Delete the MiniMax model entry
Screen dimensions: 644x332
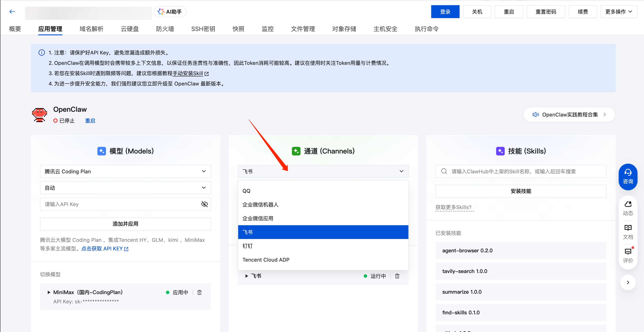coord(199,292)
